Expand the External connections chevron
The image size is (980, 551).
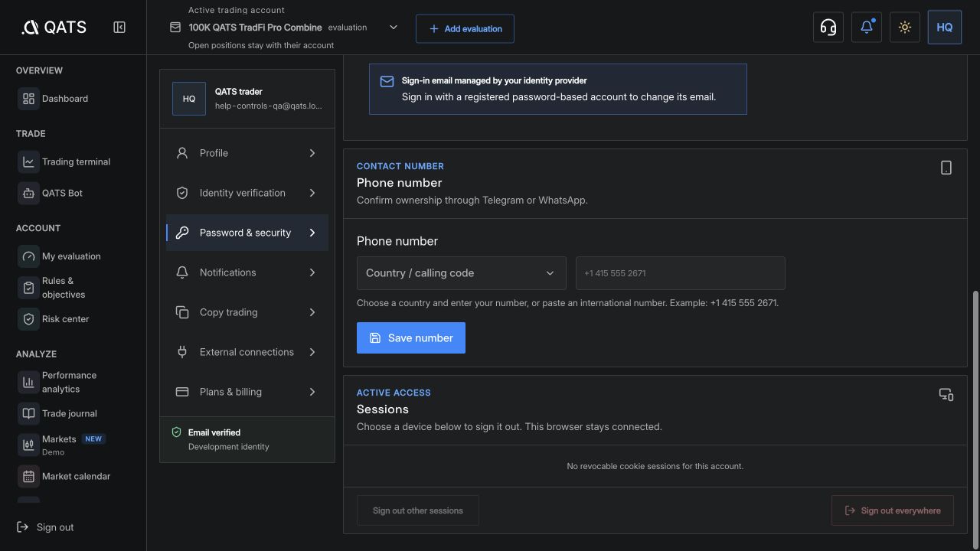click(x=312, y=352)
